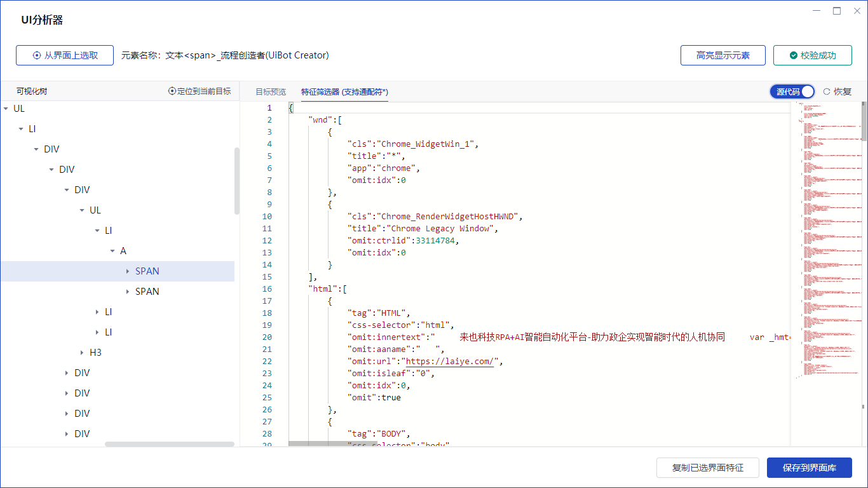
Task: Toggle the 源代码 switch off
Action: click(792, 91)
